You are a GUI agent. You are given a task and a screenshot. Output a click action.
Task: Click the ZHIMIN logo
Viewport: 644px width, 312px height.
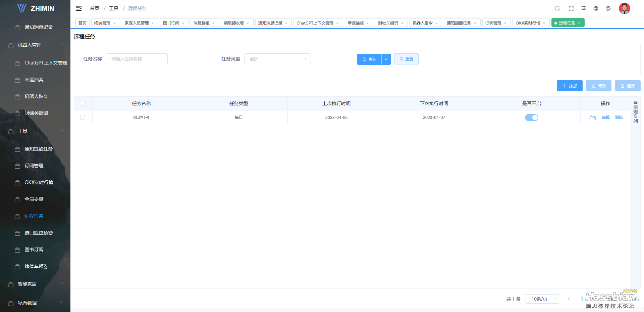coord(36,8)
